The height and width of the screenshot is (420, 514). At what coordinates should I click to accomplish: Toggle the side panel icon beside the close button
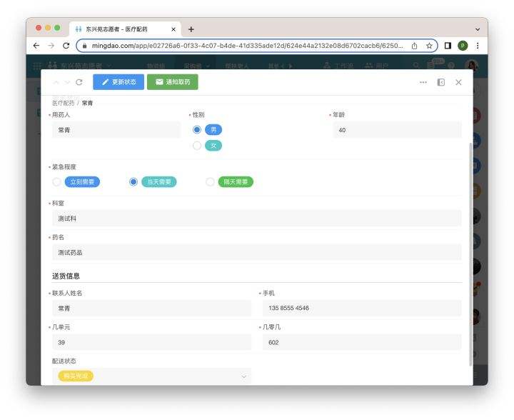click(441, 82)
